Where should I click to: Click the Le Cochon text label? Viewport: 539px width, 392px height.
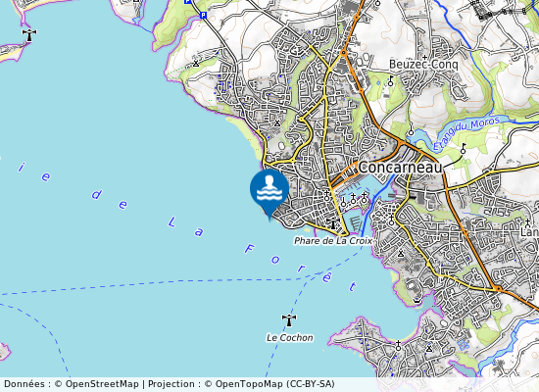point(290,338)
